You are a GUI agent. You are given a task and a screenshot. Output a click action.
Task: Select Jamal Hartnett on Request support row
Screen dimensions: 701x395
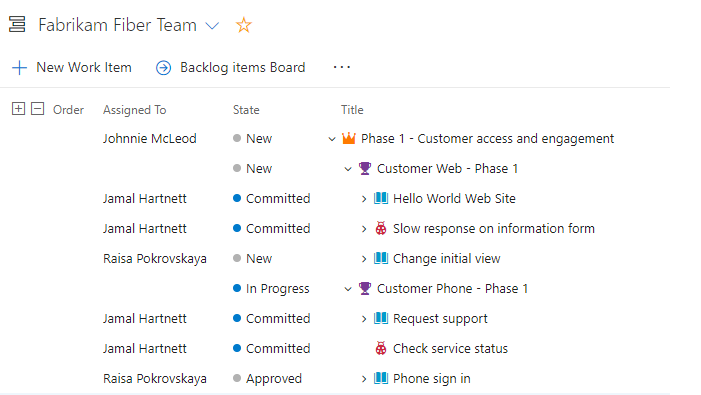pyautogui.click(x=145, y=319)
